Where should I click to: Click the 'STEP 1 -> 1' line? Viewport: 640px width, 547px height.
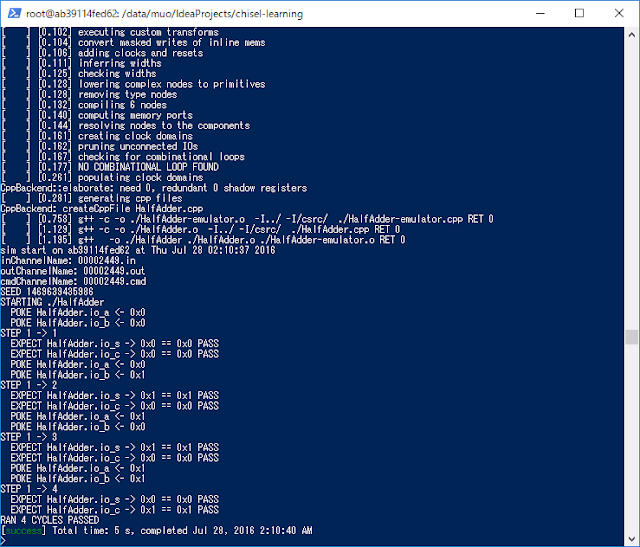click(29, 334)
